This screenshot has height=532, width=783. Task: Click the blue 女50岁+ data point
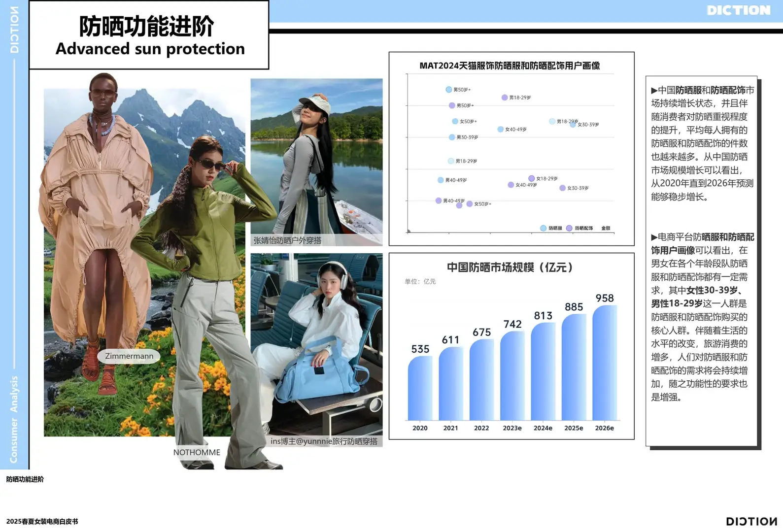(x=455, y=121)
